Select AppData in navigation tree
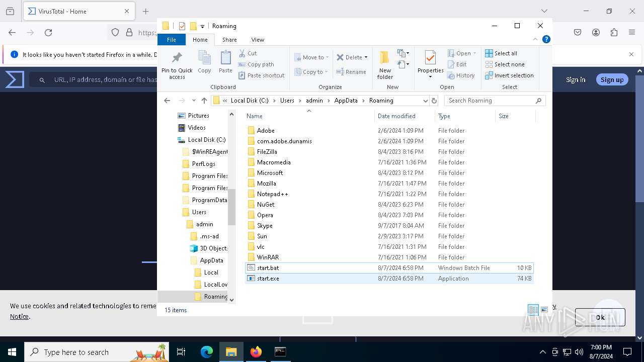Screen dimensions: 644x362 click(206, 260)
